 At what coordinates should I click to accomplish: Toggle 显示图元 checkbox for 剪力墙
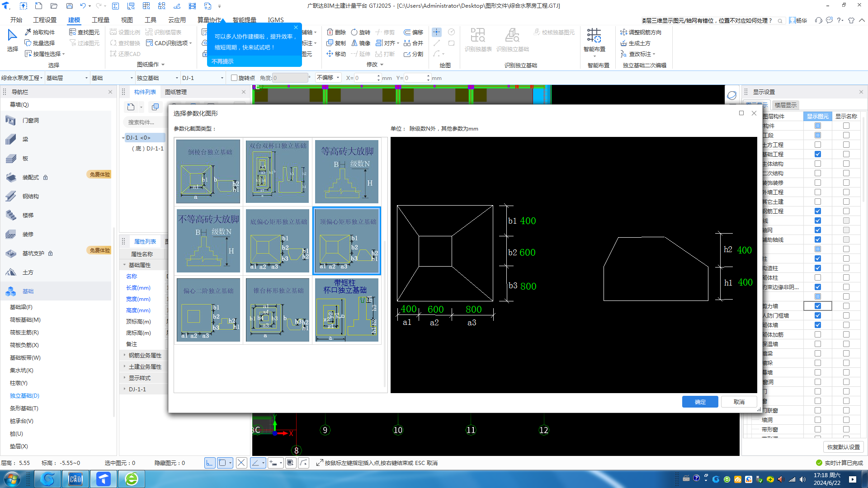(x=818, y=306)
